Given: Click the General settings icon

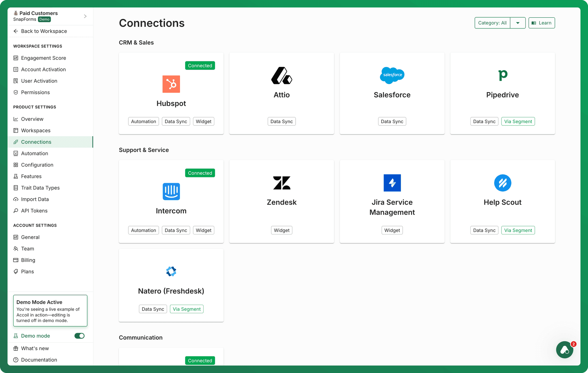Looking at the screenshot, I should [16, 237].
